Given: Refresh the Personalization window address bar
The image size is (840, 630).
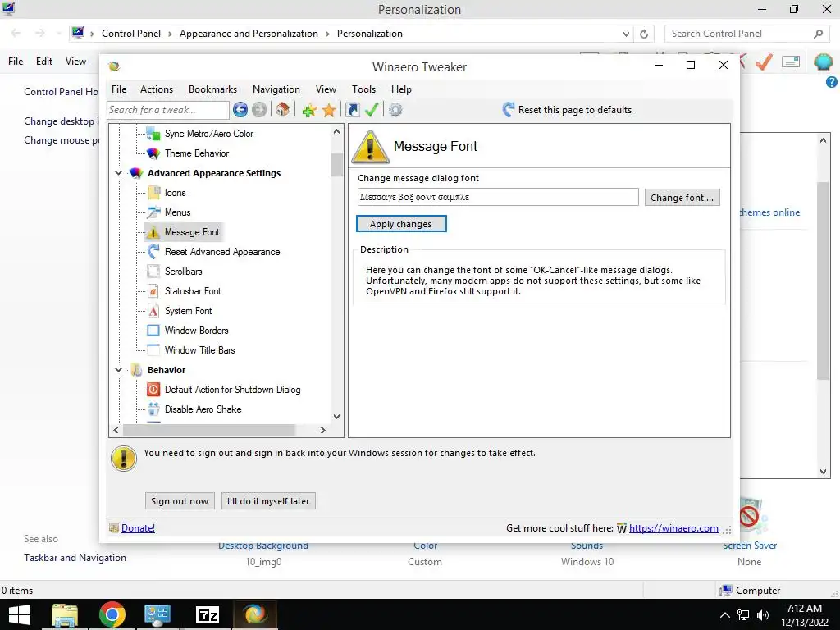Looking at the screenshot, I should click(644, 34).
